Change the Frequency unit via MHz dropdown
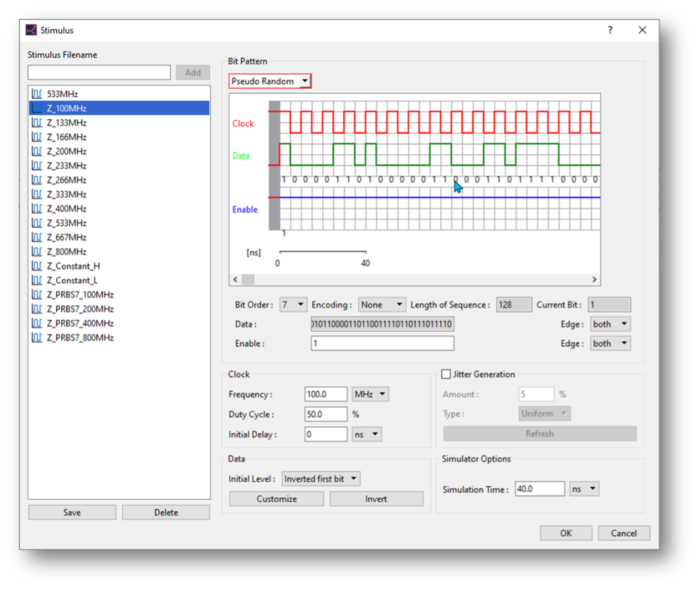This screenshot has height=590, width=700. point(370,394)
